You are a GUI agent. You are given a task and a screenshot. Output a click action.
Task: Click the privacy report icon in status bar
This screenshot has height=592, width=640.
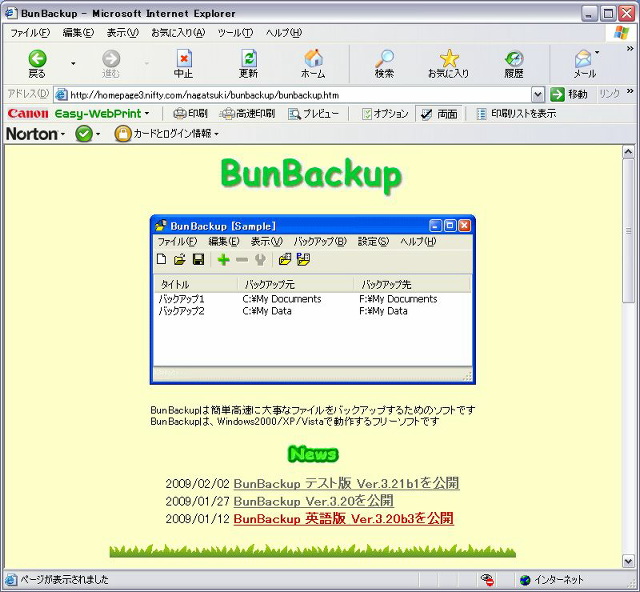click(487, 579)
